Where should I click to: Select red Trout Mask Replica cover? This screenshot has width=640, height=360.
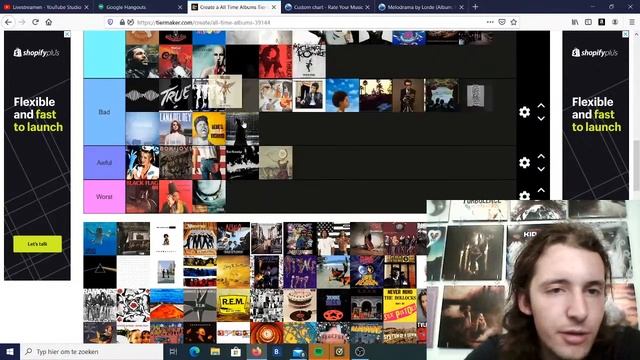[176, 197]
